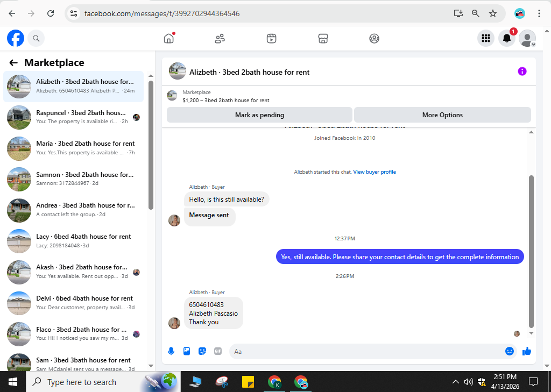
Task: Open site information icon in address bar
Action: point(73,13)
